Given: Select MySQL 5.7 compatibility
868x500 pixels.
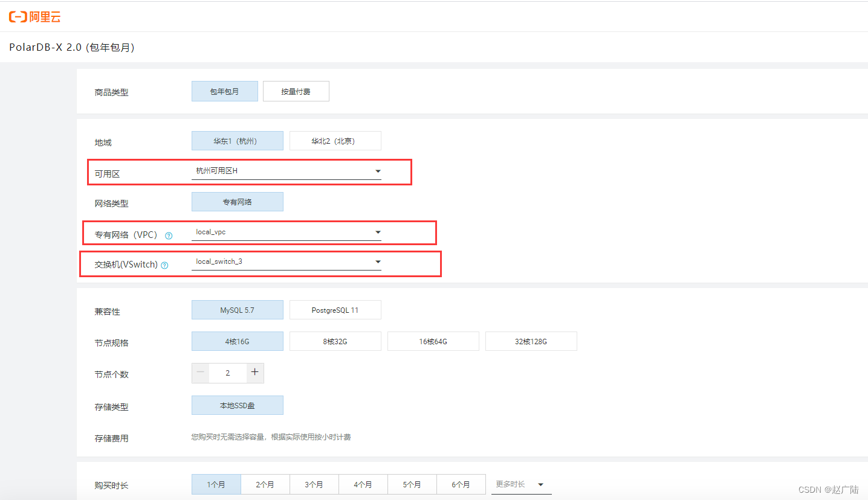Looking at the screenshot, I should (238, 310).
